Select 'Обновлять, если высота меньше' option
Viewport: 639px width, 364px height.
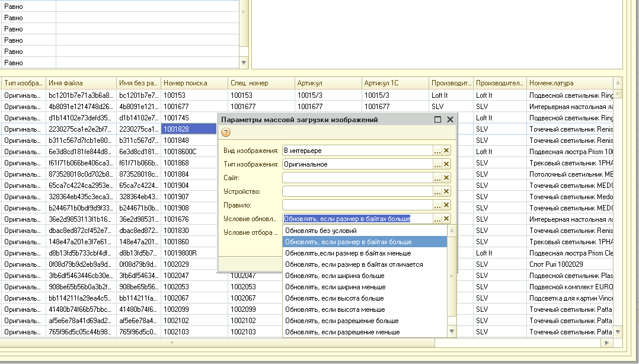[x=334, y=309]
